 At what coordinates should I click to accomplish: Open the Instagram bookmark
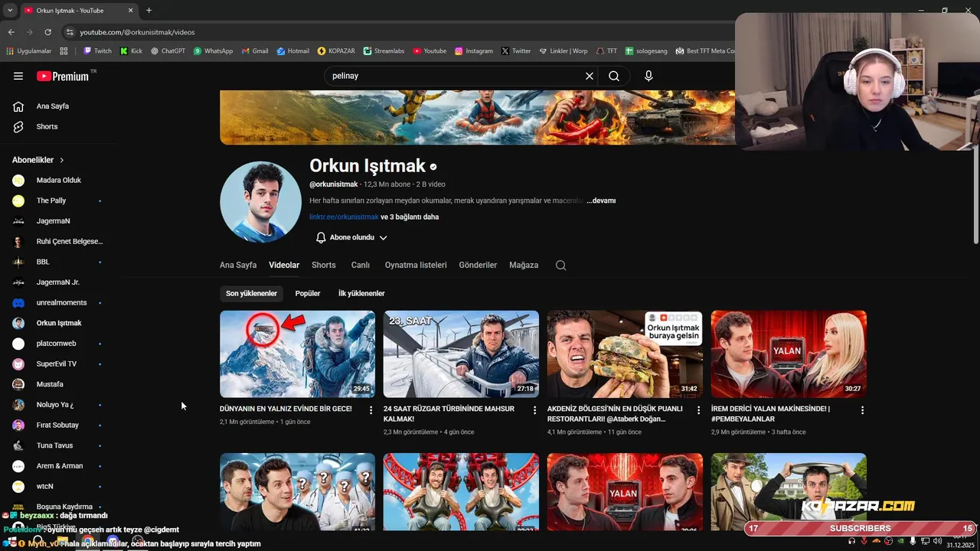tap(473, 51)
